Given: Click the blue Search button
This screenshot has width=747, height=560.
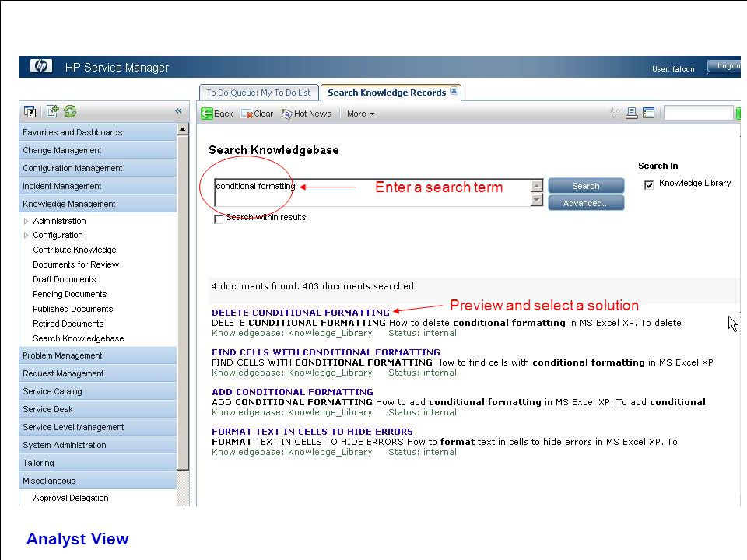Looking at the screenshot, I should [586, 186].
